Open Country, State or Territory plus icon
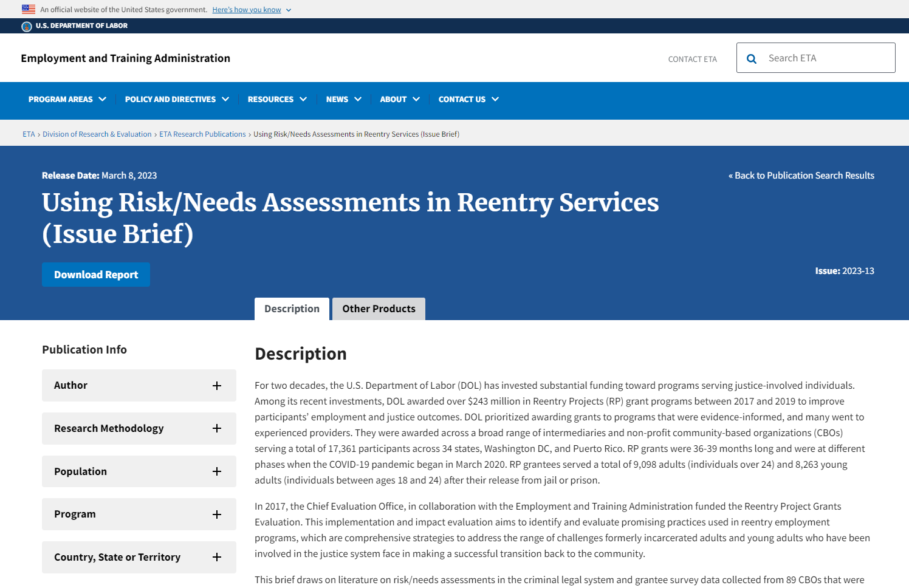Viewport: 909px width, 588px height. pyautogui.click(x=217, y=557)
